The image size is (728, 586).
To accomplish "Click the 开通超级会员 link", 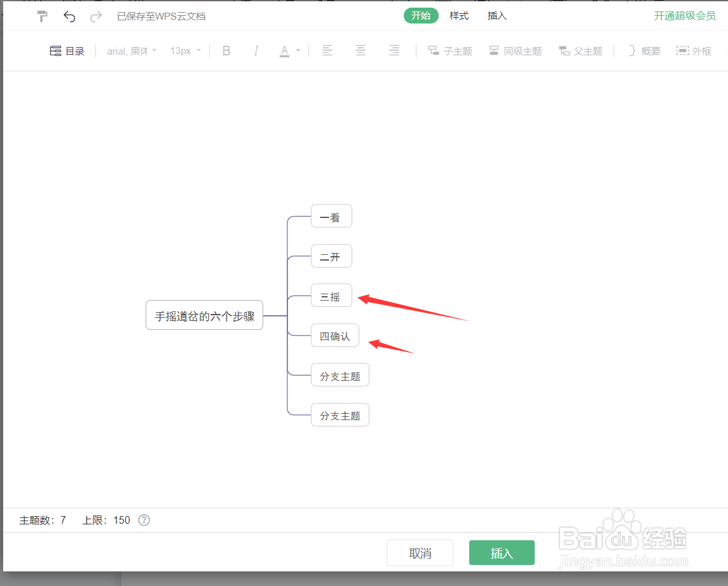I will click(x=685, y=16).
